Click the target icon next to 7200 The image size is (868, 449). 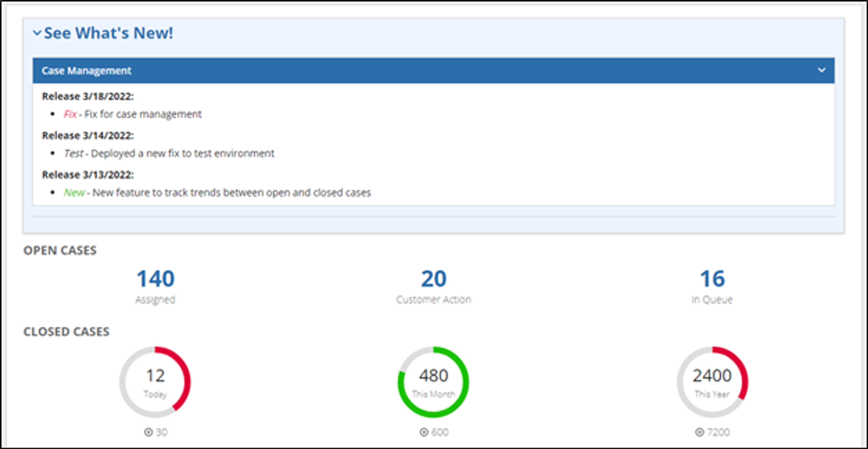(x=700, y=432)
